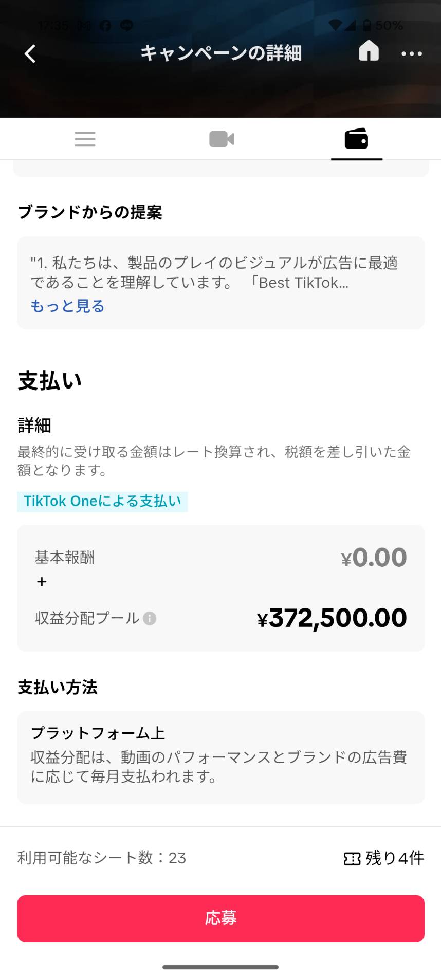441x980 pixels.
Task: Expand brand proposal with もっと見る
Action: 67,306
